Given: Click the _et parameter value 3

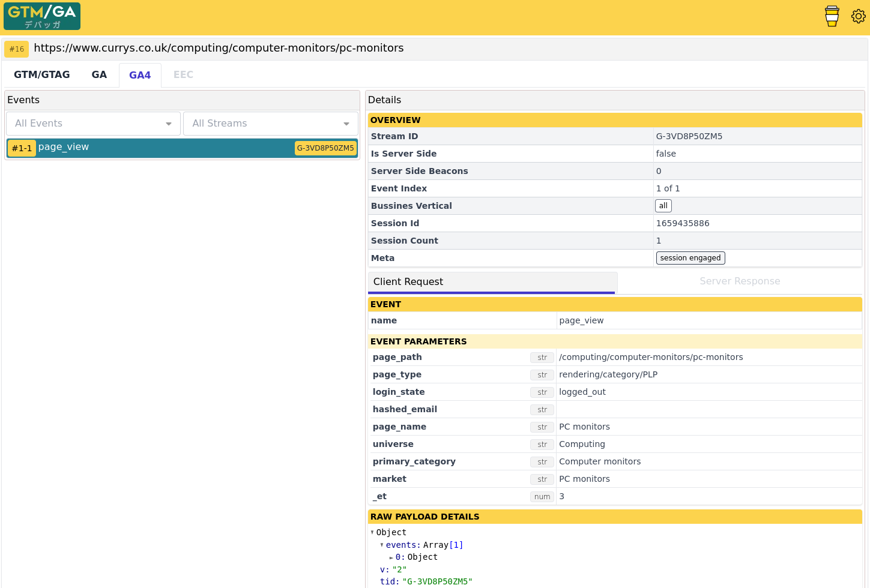Looking at the screenshot, I should 561,496.
